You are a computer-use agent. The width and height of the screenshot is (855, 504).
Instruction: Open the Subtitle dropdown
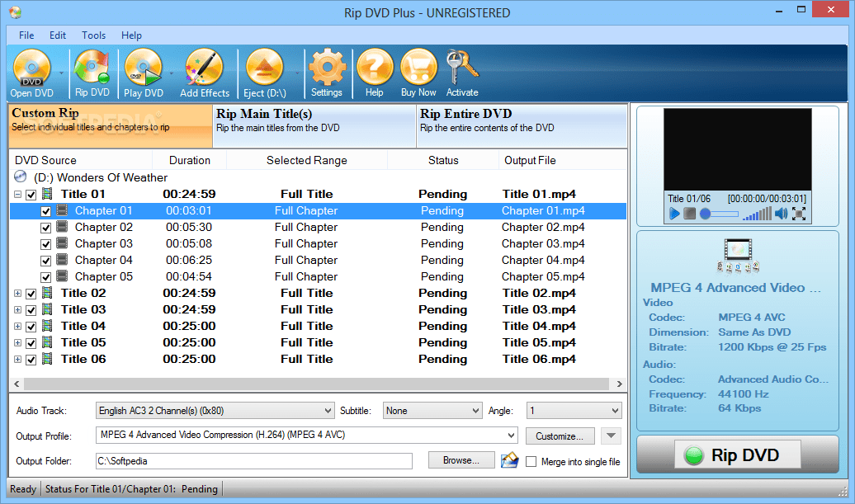point(433,410)
